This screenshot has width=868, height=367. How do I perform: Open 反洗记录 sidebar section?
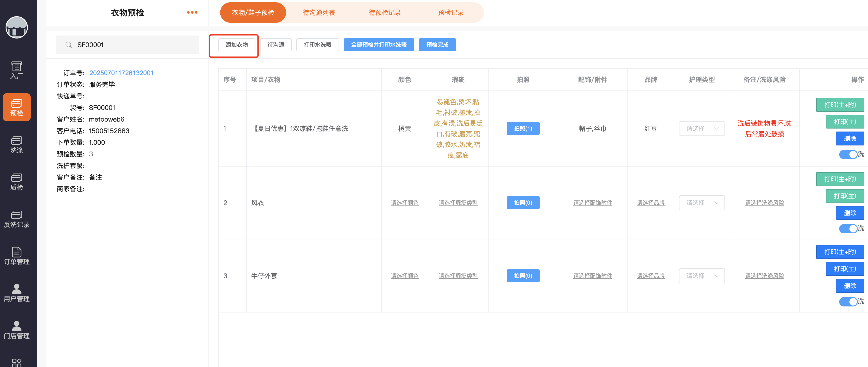[16, 219]
